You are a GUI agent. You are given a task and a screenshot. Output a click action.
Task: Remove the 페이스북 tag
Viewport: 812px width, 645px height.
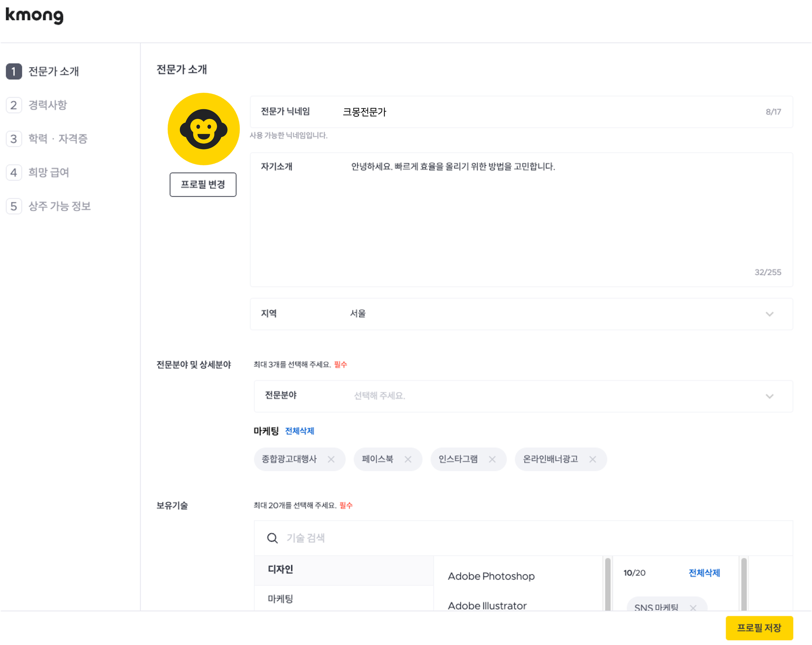point(408,459)
